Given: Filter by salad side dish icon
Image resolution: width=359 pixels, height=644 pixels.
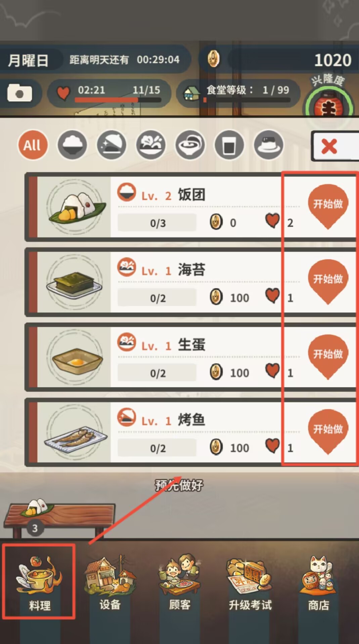Looking at the screenshot, I should (x=151, y=145).
